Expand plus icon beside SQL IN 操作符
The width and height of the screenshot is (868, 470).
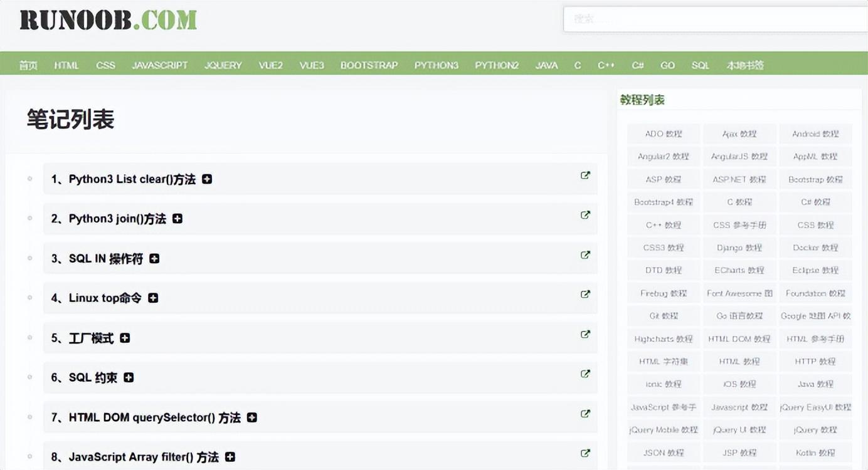pos(154,259)
